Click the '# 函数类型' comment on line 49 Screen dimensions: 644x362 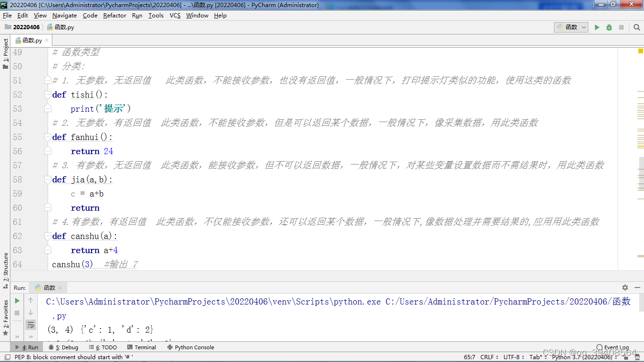pyautogui.click(x=76, y=52)
